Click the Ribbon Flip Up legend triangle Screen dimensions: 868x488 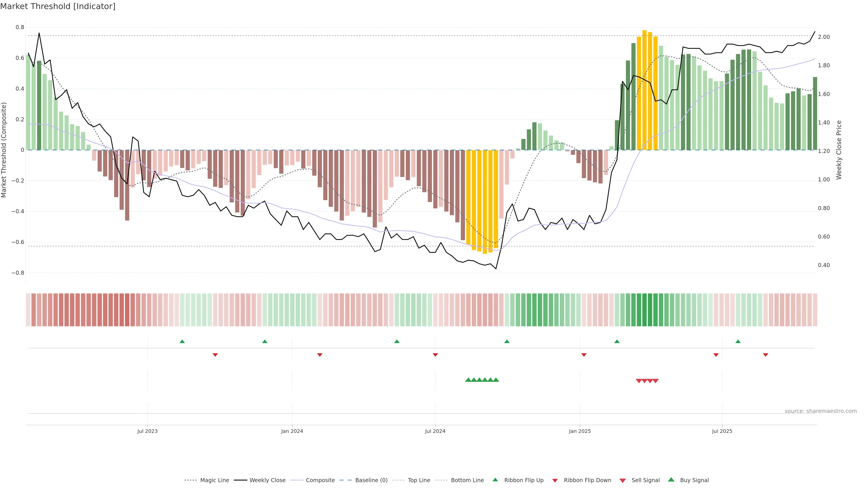tap(495, 480)
